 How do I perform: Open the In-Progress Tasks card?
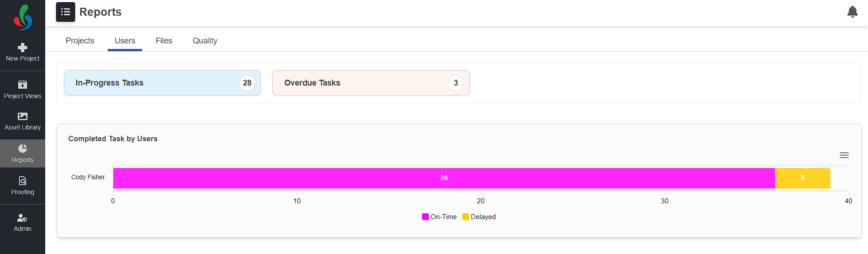[x=162, y=83]
